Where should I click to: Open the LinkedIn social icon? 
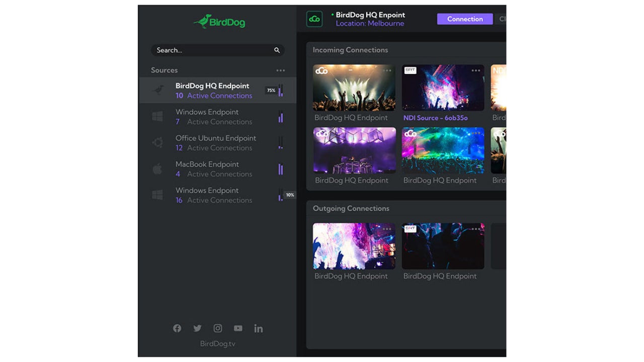pos(259,328)
